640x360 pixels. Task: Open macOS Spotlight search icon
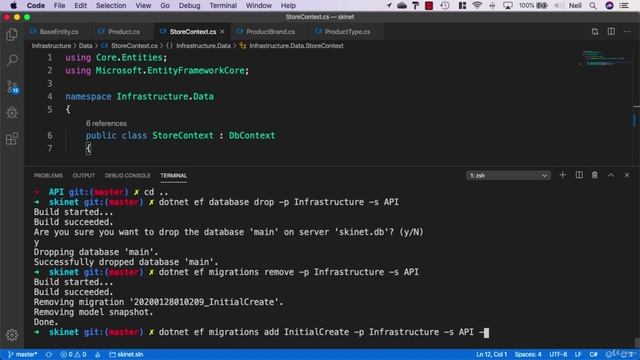(593, 5)
